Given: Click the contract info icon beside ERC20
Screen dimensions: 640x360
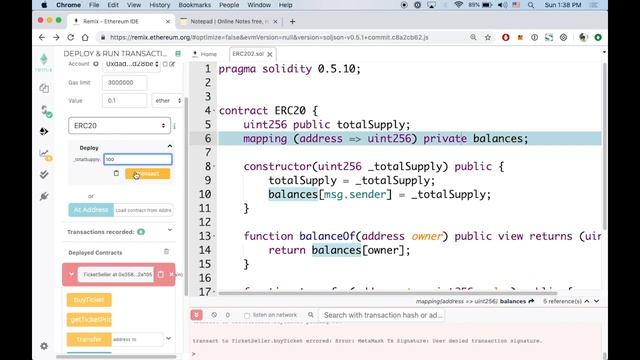Looking at the screenshot, I should 175,126.
